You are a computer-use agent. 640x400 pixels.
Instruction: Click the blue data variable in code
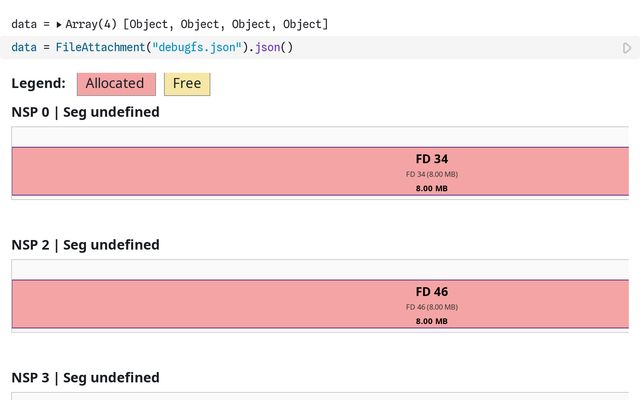23,48
